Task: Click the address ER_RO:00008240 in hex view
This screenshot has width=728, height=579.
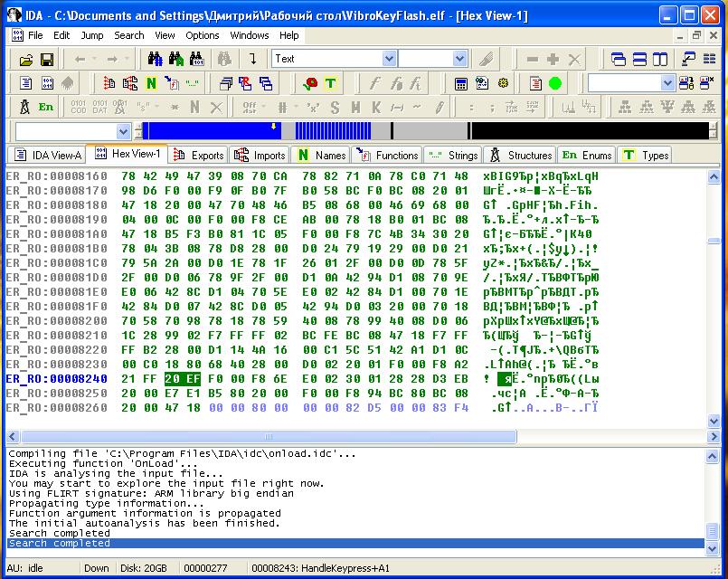Action: (x=57, y=379)
